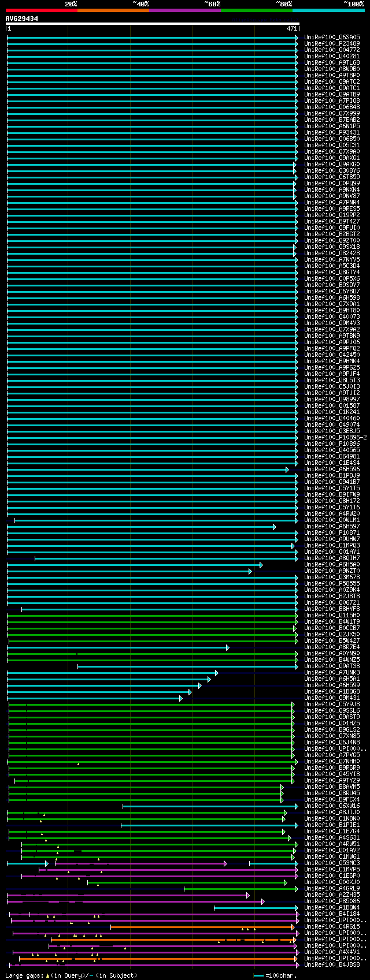Select hit label UniRef100_O82428
This screenshot has height=980, width=370.
coord(332,253)
